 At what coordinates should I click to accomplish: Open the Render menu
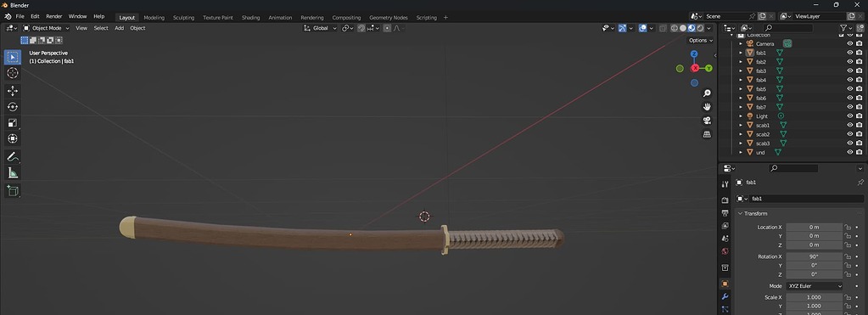(54, 17)
